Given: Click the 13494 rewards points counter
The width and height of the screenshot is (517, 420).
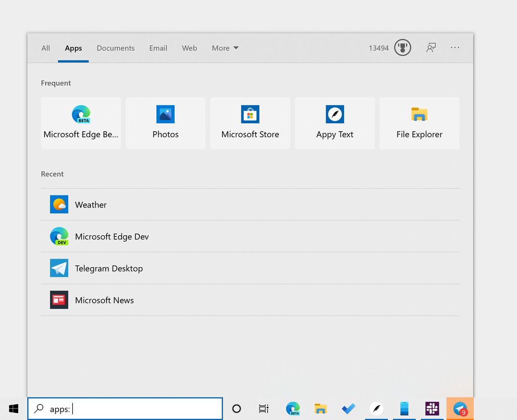Looking at the screenshot, I should pos(379,47).
